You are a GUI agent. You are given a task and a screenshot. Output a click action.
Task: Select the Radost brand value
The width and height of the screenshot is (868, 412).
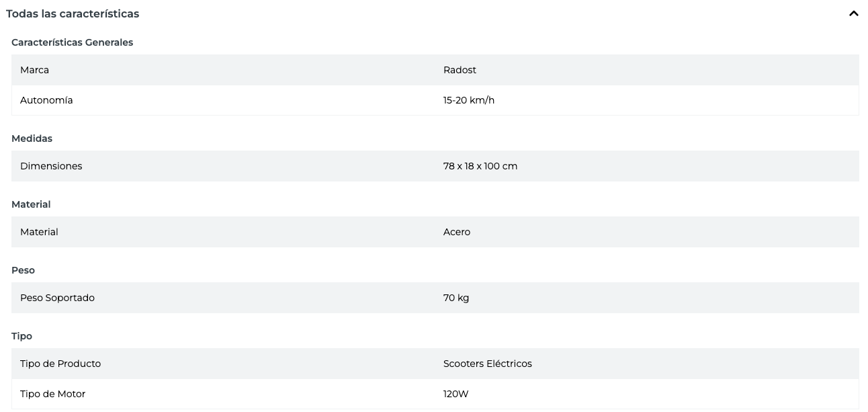pyautogui.click(x=460, y=70)
